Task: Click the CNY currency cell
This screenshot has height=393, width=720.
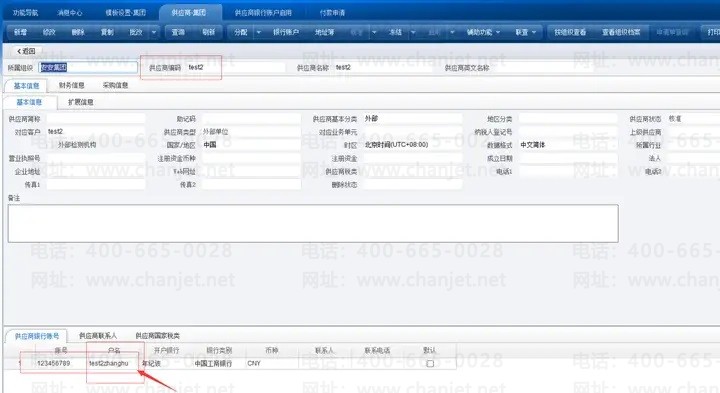Action: (272, 363)
